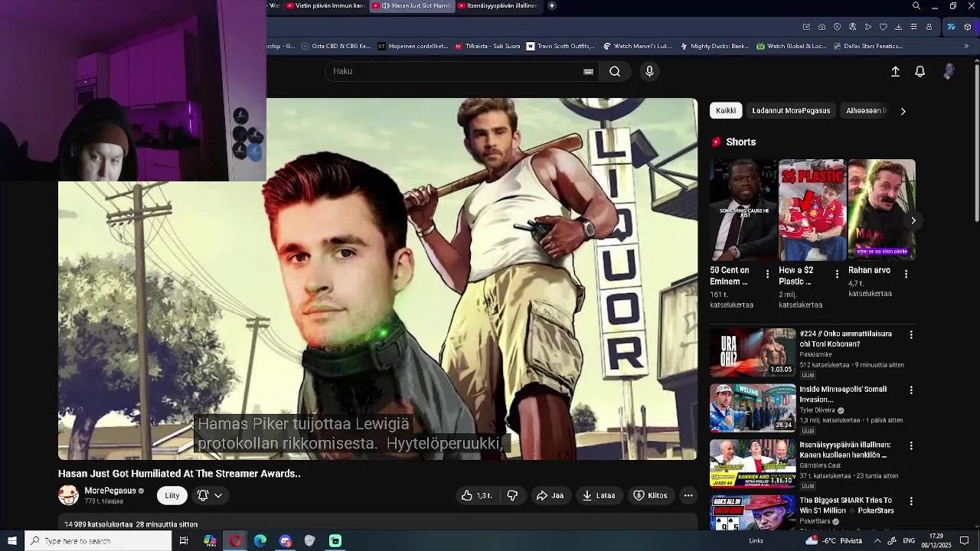This screenshot has height=551, width=980.
Task: Open Windows Start menu
Action: (11, 541)
